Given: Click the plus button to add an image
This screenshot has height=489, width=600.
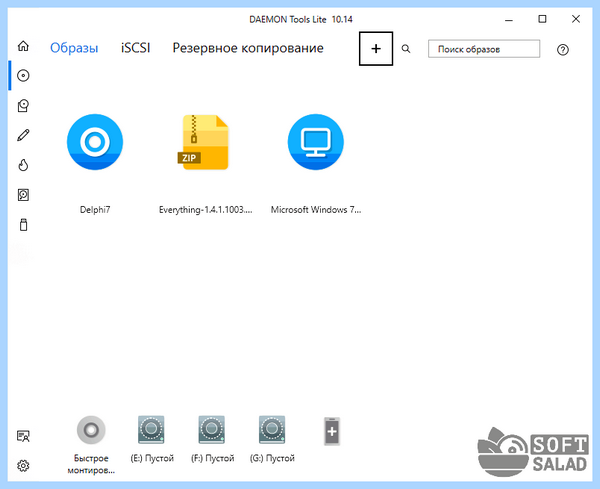Looking at the screenshot, I should 376,49.
